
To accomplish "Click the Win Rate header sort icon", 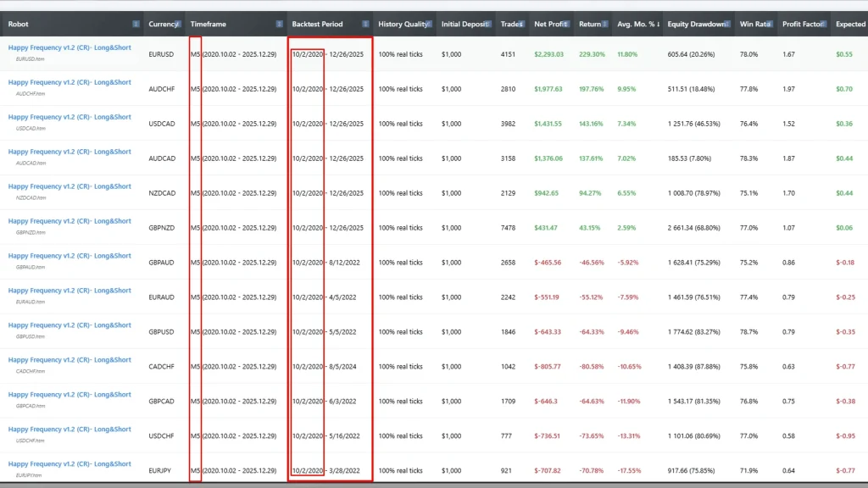I will point(770,24).
